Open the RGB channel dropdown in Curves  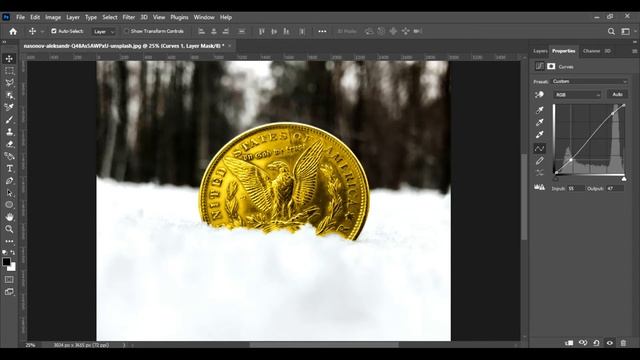(577, 95)
